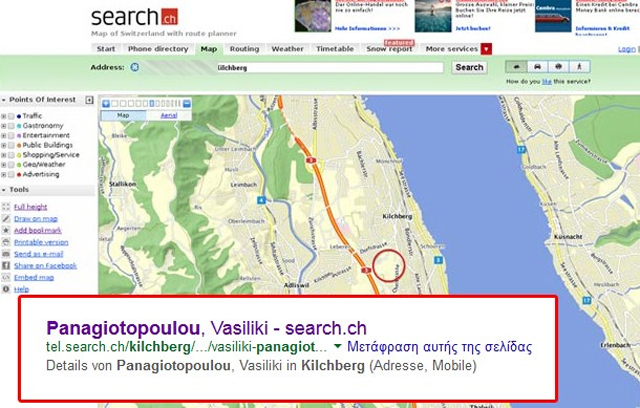Image resolution: width=640 pixels, height=408 pixels.
Task: Click the Address input field containing Kilchberg
Action: (330, 68)
